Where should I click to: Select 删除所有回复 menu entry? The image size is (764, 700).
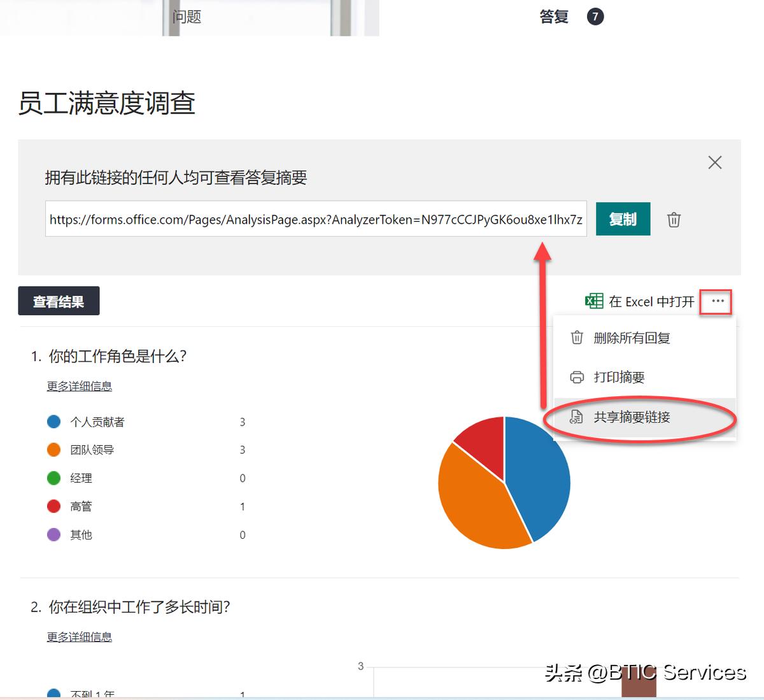[x=632, y=338]
